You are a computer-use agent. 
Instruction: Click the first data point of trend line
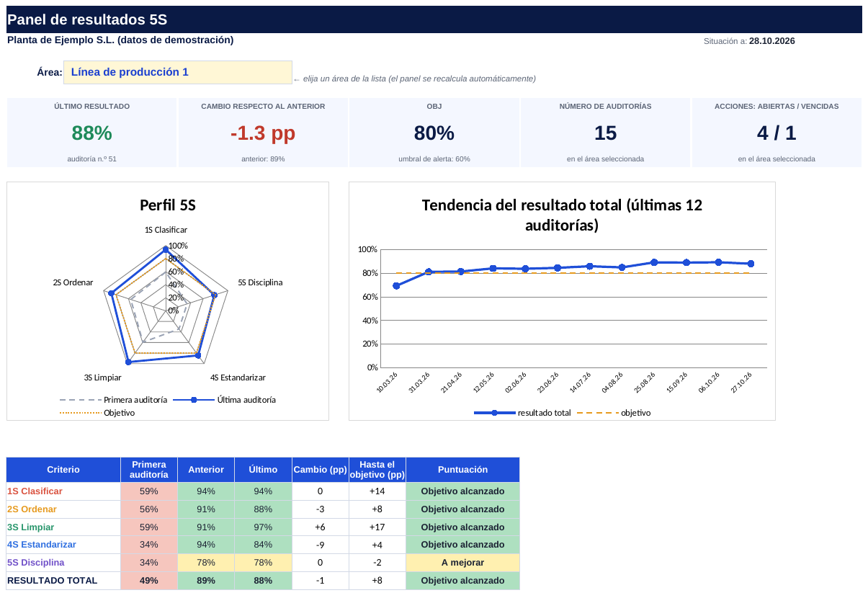tap(396, 286)
